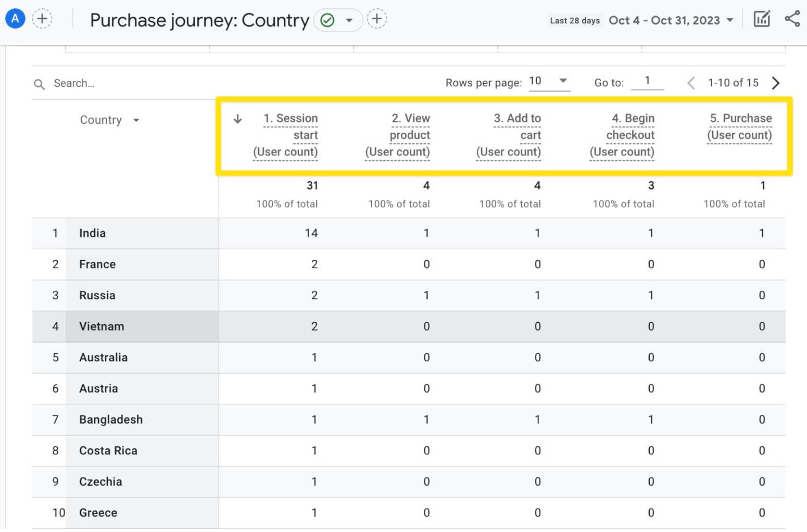The width and height of the screenshot is (807, 532).
Task: Select the Austria row label
Action: (x=98, y=389)
